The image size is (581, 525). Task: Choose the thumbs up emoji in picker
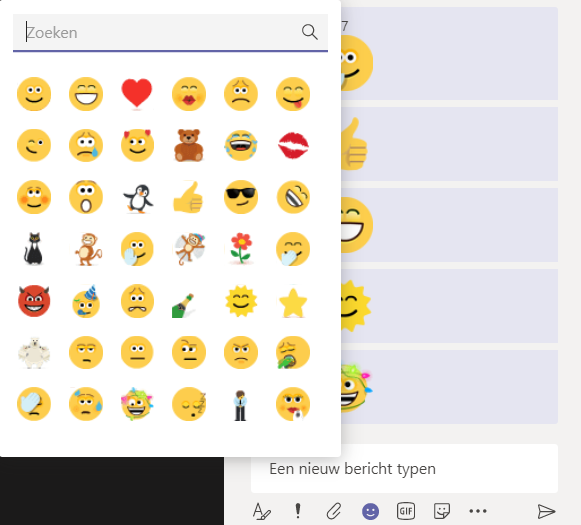(x=188, y=197)
